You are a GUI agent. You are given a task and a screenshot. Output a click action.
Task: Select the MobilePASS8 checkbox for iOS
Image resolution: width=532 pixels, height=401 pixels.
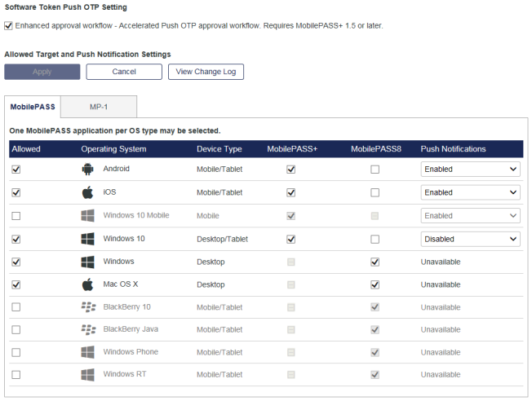375,192
